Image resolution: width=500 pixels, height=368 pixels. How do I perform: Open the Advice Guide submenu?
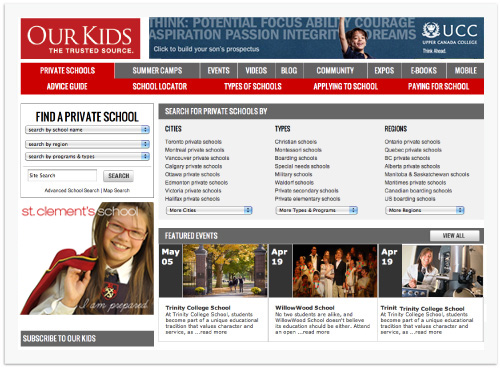[67, 87]
